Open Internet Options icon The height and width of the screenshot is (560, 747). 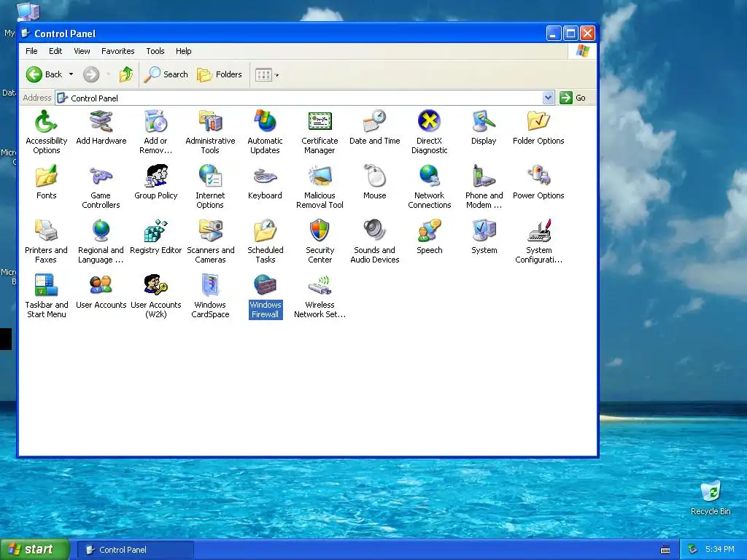point(210,187)
